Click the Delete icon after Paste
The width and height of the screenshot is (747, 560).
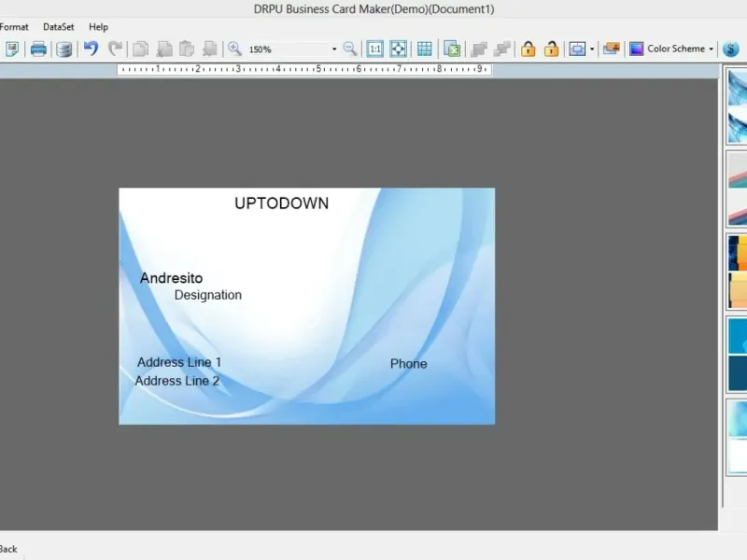[x=209, y=49]
